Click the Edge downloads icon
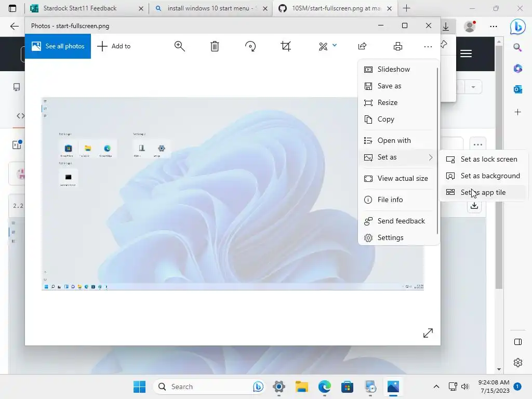532x399 pixels. click(x=446, y=26)
